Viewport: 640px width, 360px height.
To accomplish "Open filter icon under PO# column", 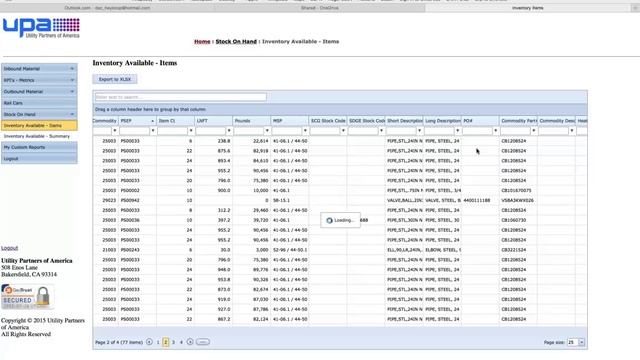I will 496,131.
